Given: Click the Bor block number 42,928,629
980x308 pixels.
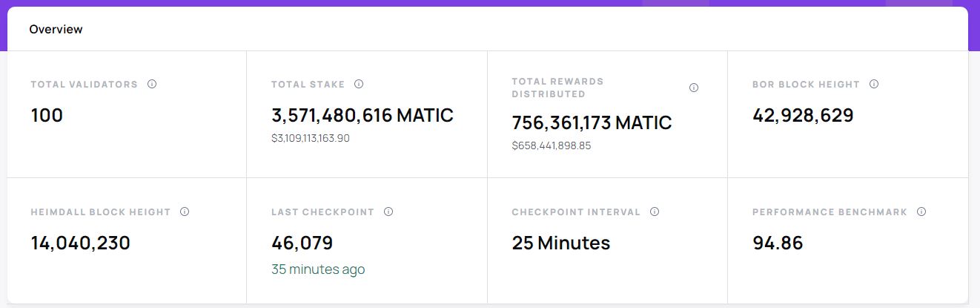Looking at the screenshot, I should (803, 116).
